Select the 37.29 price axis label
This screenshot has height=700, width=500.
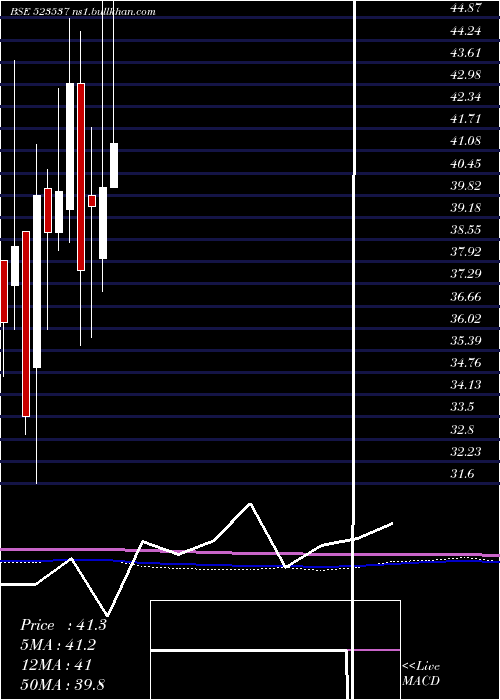point(466,274)
